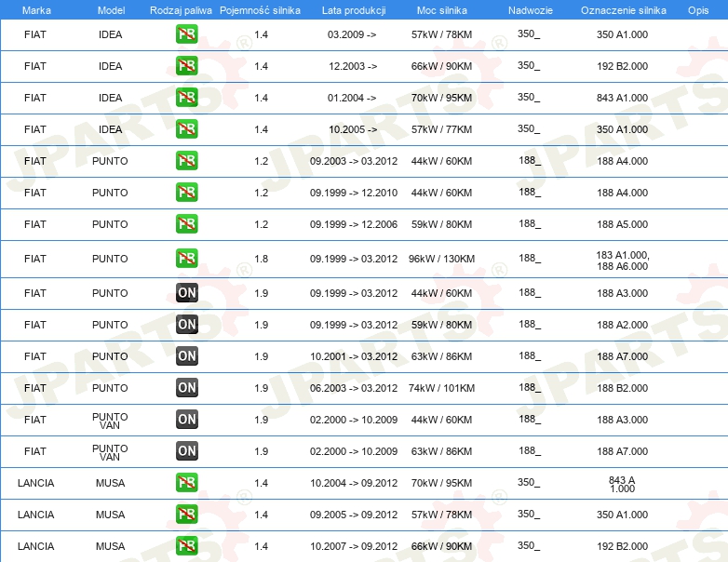The height and width of the screenshot is (562, 728).
Task: Click petrol icon in PUNTO 59kW / 80KM 1.2 row
Action: click(186, 223)
